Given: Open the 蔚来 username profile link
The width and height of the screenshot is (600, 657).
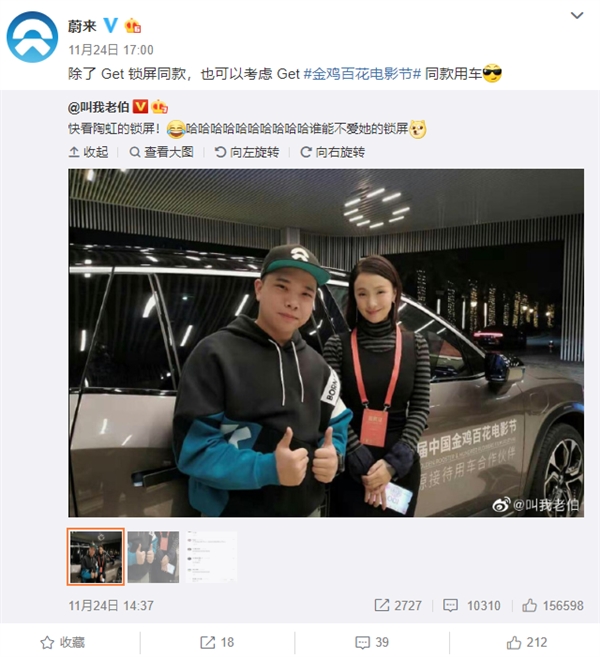Looking at the screenshot, I should 82,26.
